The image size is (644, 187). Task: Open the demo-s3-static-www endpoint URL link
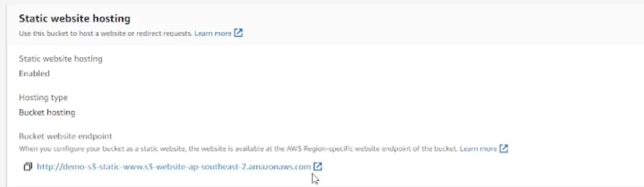[174, 166]
